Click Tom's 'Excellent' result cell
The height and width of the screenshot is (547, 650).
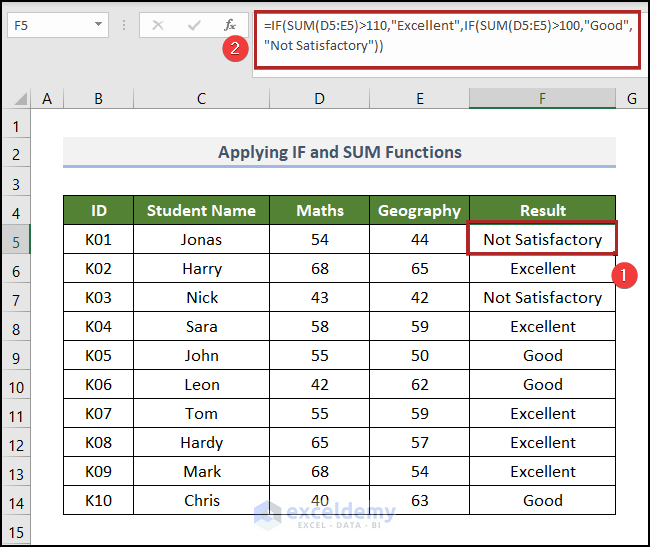pyautogui.click(x=542, y=414)
